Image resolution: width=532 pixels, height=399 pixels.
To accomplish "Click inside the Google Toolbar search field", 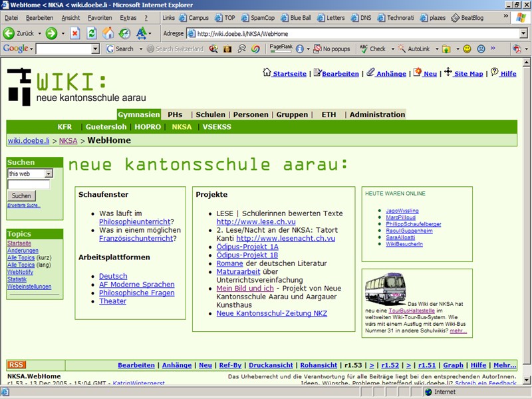I will pos(63,49).
